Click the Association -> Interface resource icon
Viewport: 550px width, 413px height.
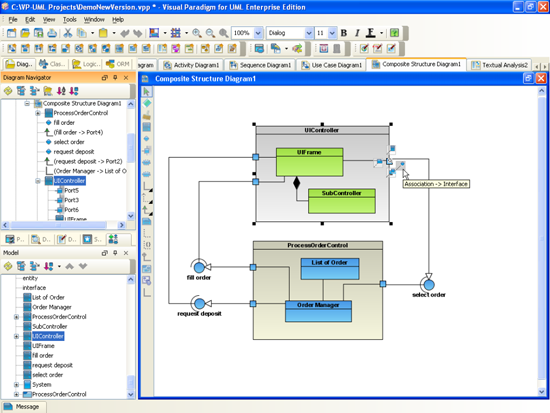pyautogui.click(x=401, y=165)
